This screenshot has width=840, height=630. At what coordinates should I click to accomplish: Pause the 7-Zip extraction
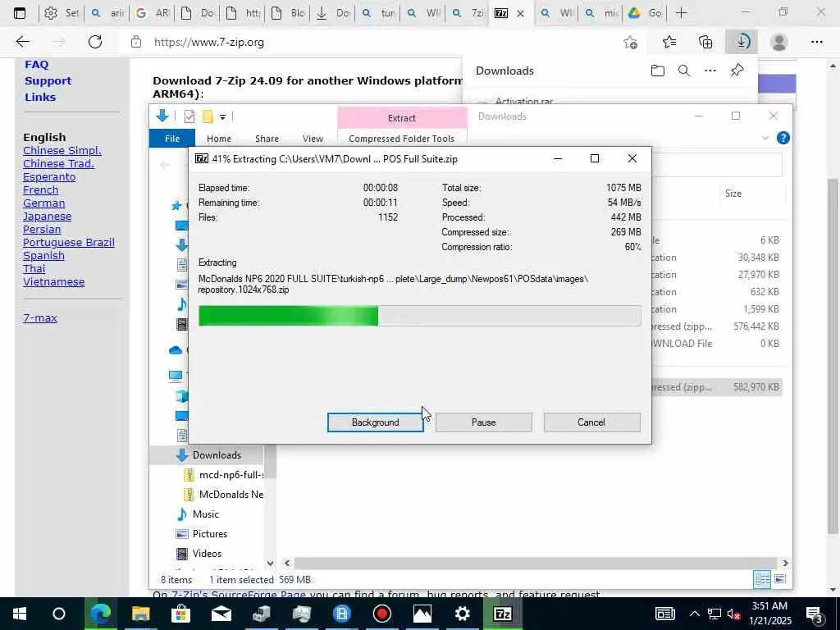[x=484, y=422]
